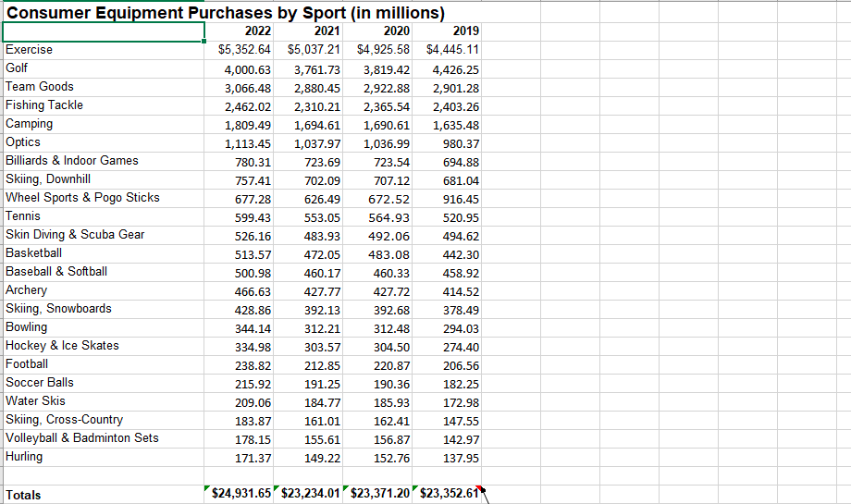Click the Skiing, Snowboards row label
The height and width of the screenshot is (504, 851).
point(58,309)
